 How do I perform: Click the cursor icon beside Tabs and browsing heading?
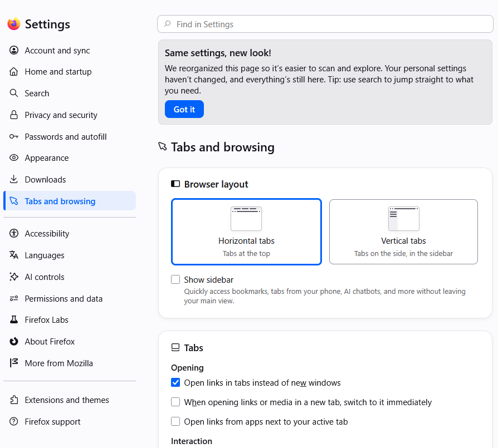click(x=163, y=146)
